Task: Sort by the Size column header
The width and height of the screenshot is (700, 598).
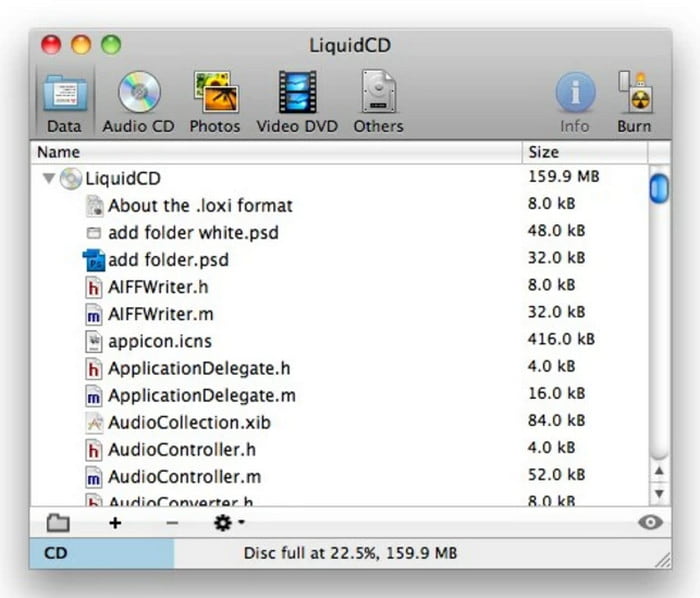Action: [584, 152]
